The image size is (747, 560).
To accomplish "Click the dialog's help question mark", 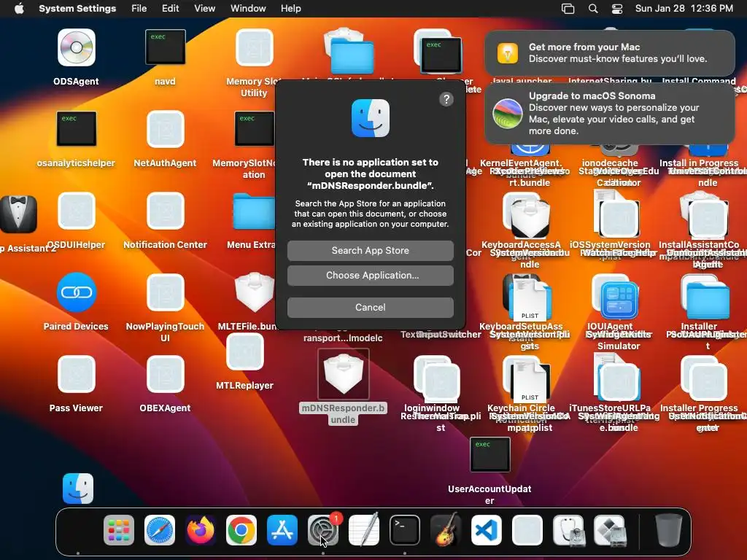I will [446, 99].
